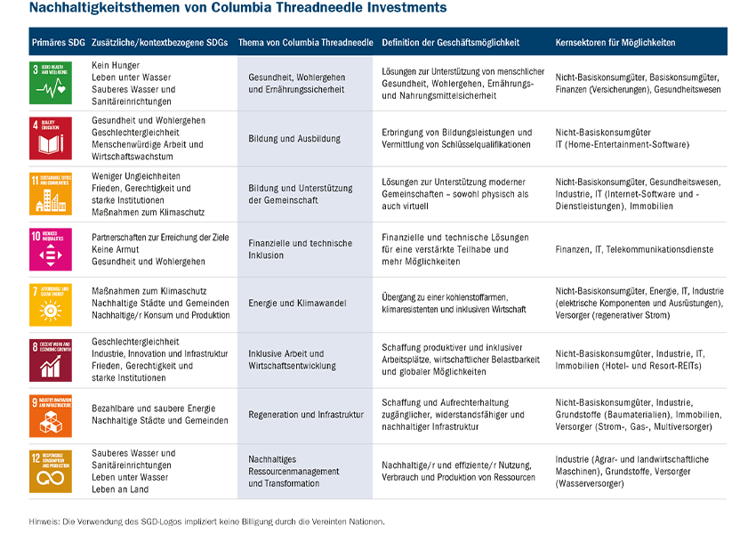Viewport: 756px width, 534px height.
Task: Click 'Industrie, Innovation und Infrastruktur' text
Action: [159, 353]
